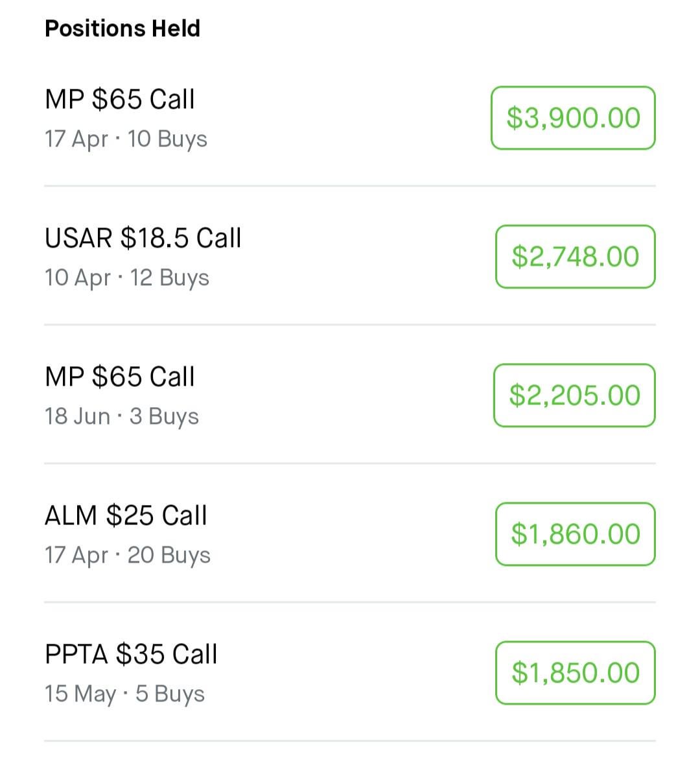The width and height of the screenshot is (700, 765).
Task: Click the $3,900.00 value button
Action: [573, 118]
